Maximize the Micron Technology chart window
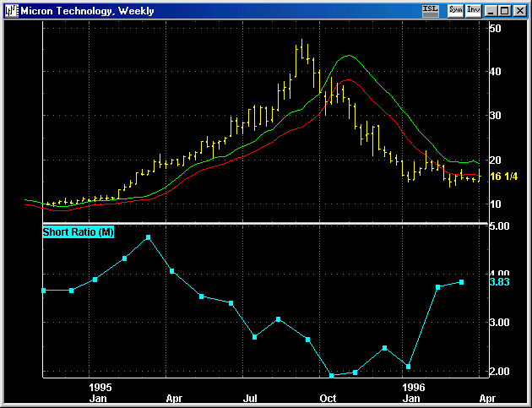532x408 pixels. tap(504, 11)
